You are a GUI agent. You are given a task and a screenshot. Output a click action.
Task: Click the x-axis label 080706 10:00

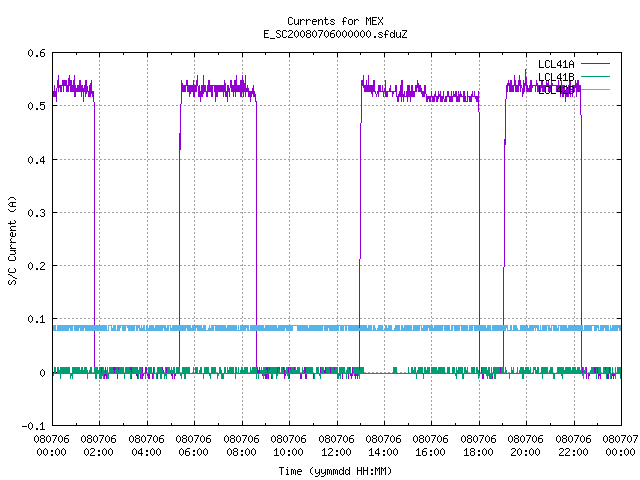pyautogui.click(x=288, y=446)
